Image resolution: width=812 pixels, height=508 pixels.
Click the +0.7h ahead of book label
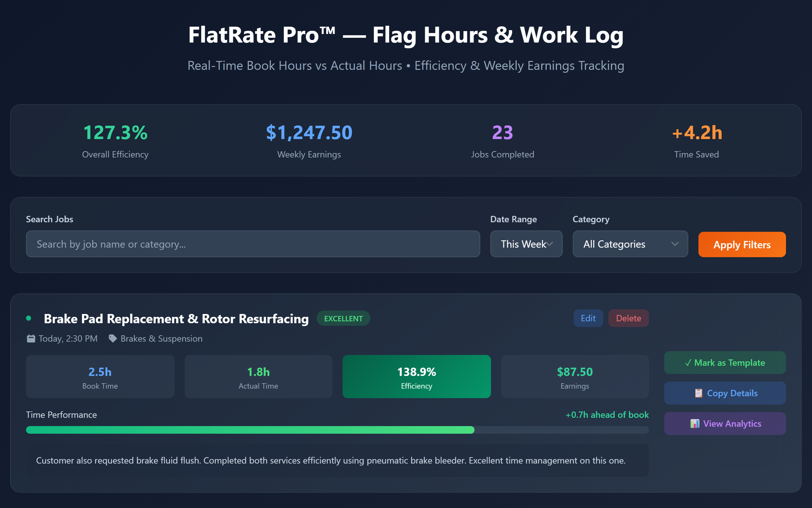click(x=607, y=415)
